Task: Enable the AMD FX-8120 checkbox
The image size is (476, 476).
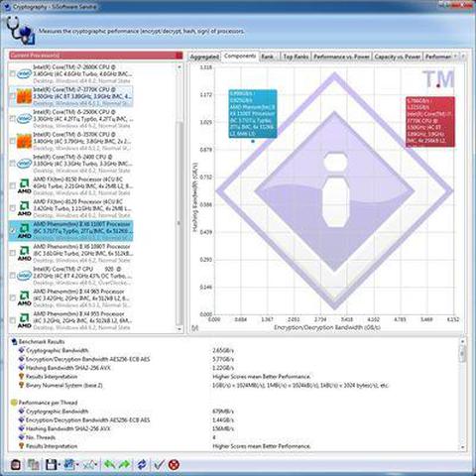Action: [x=13, y=208]
